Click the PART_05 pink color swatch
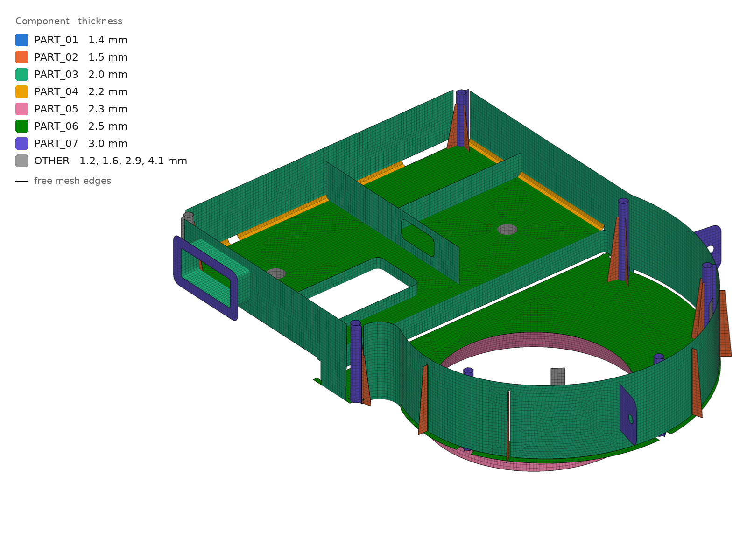This screenshot has width=747, height=560. point(21,109)
